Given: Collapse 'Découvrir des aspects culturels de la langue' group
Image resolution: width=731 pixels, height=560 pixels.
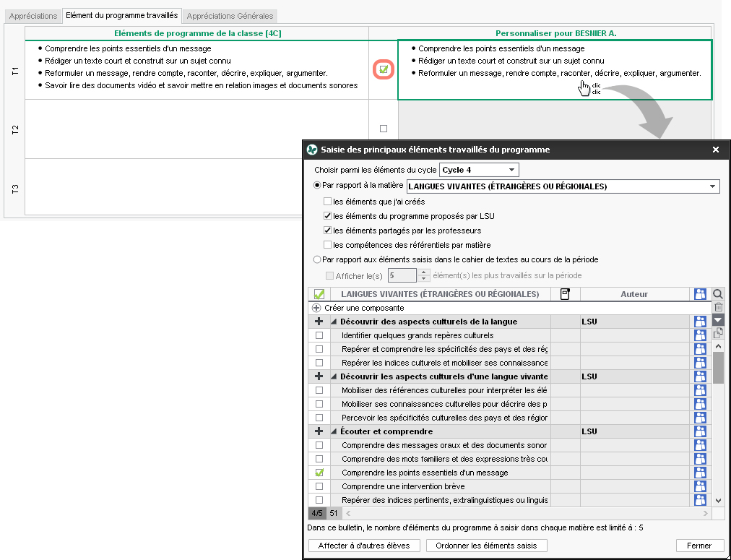Looking at the screenshot, I should [x=334, y=322].
